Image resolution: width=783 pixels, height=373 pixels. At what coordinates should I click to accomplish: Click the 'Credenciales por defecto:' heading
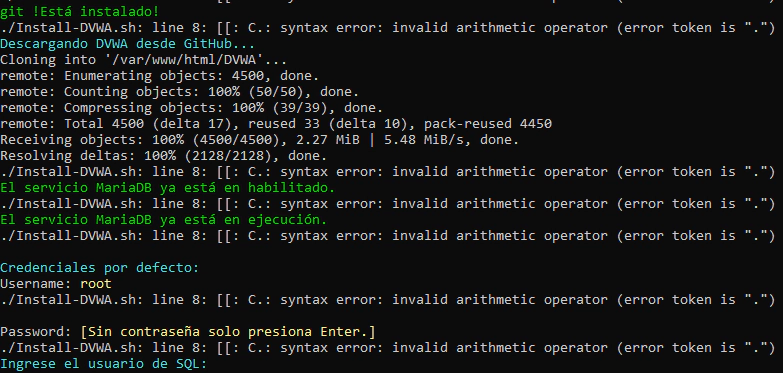pos(99,268)
